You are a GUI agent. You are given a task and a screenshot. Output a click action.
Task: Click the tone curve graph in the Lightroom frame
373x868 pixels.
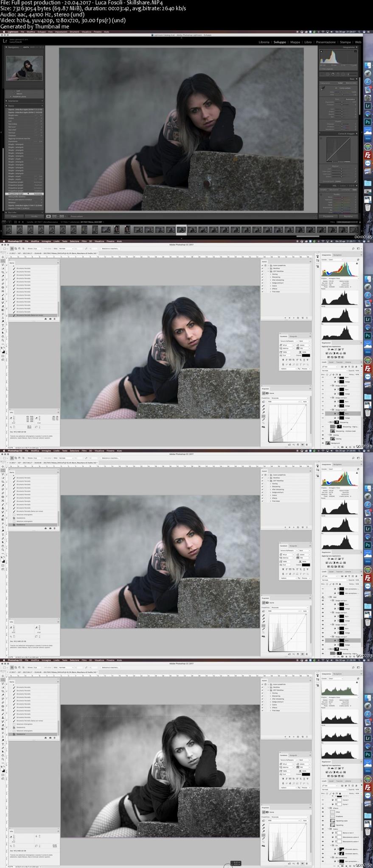[x=338, y=150]
